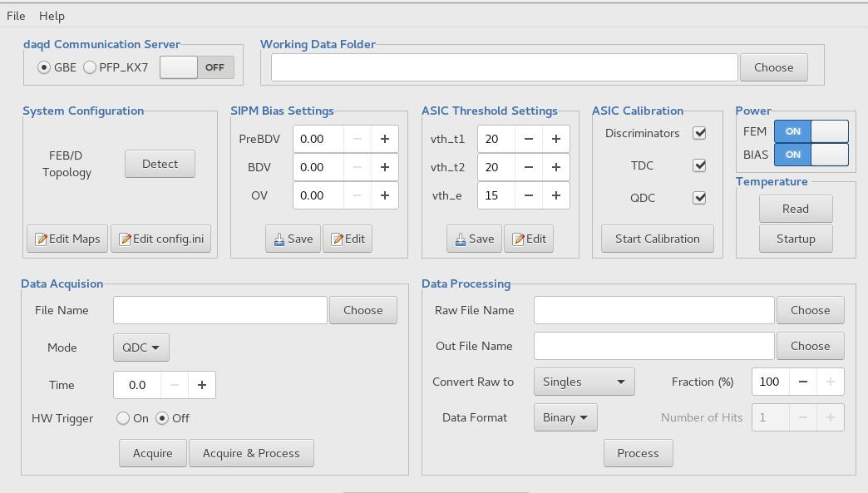This screenshot has height=493, width=868.
Task: Click the Working Data Folder text field
Action: 504,67
